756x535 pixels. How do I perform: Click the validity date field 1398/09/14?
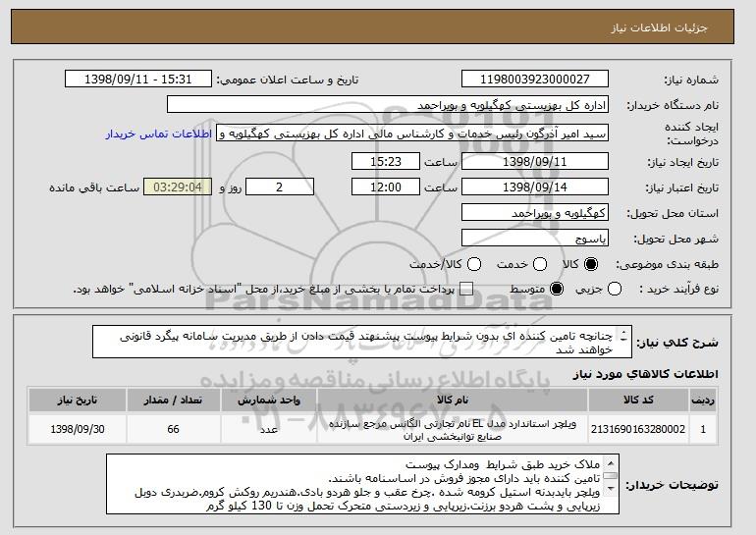pos(535,187)
